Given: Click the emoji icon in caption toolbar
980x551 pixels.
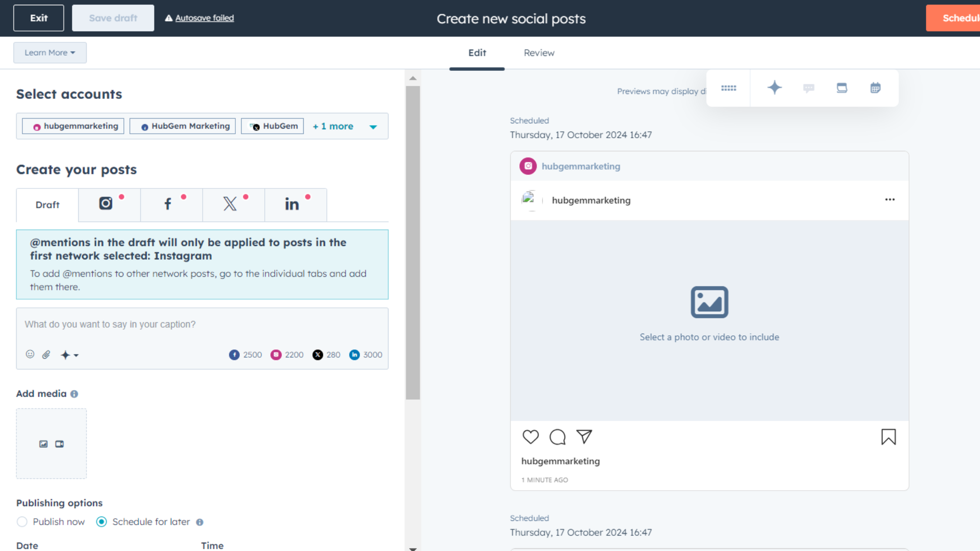Looking at the screenshot, I should (x=30, y=355).
